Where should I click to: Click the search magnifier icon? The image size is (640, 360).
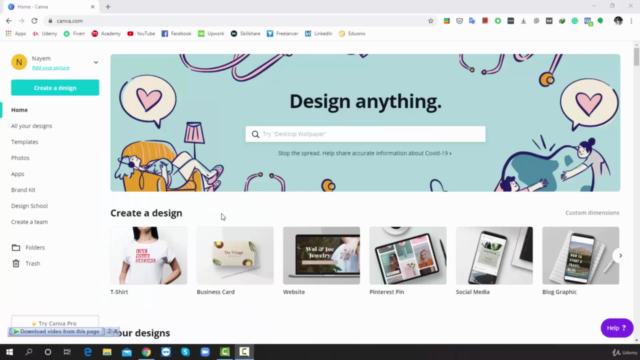pyautogui.click(x=255, y=134)
